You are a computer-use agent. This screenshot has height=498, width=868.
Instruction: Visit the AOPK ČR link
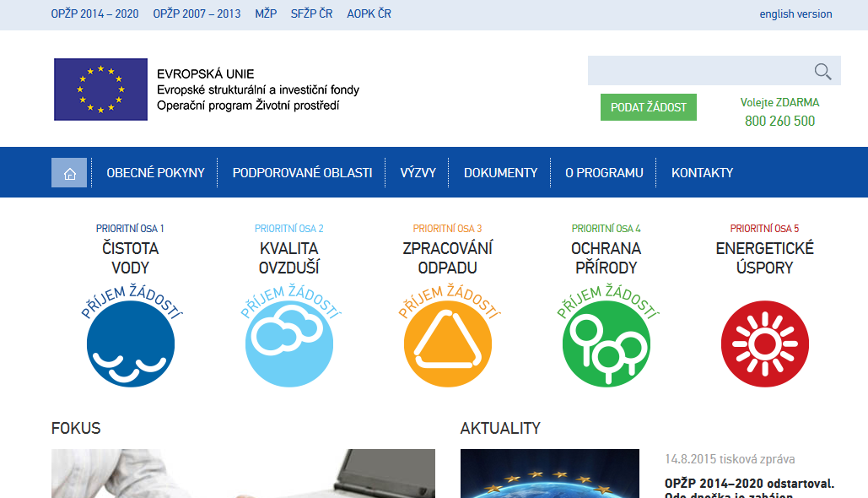coord(369,14)
